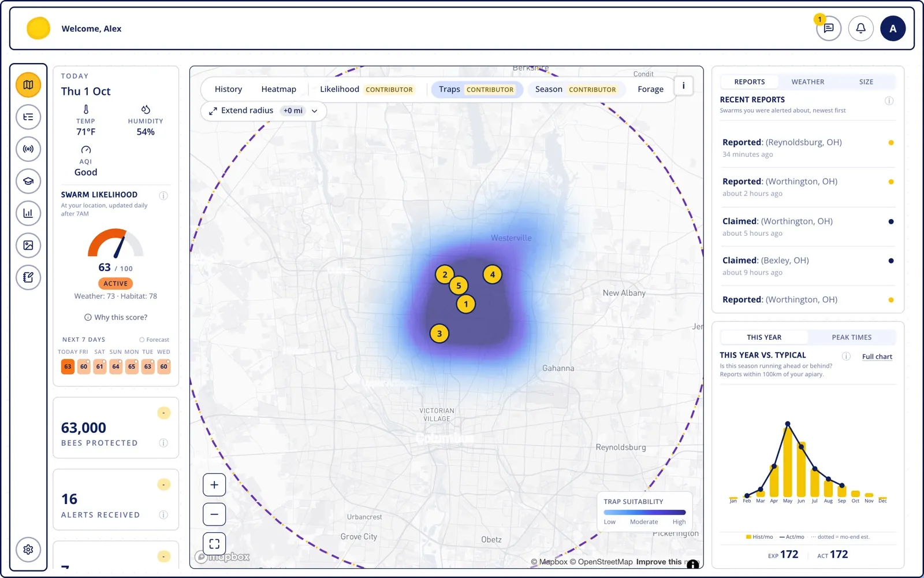Viewport: 924px width, 578px height.
Task: Click trap marker number 4 on map
Action: coord(492,275)
